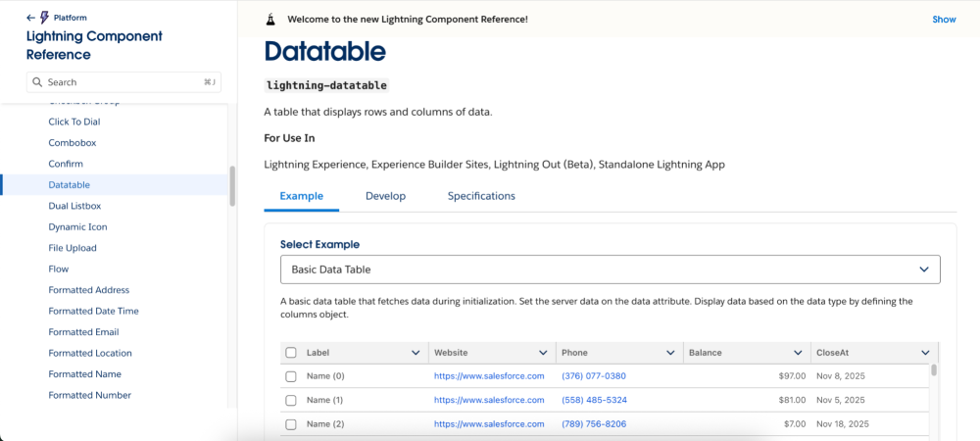The width and height of the screenshot is (980, 441).
Task: Click the Nov 5, 2025 date cell
Action: [x=841, y=400]
